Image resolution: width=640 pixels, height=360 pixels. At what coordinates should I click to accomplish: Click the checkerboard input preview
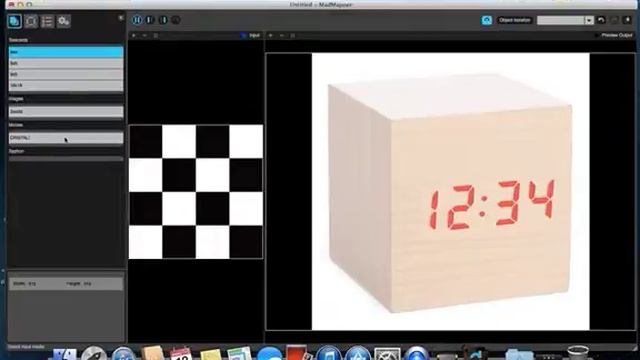point(196,191)
